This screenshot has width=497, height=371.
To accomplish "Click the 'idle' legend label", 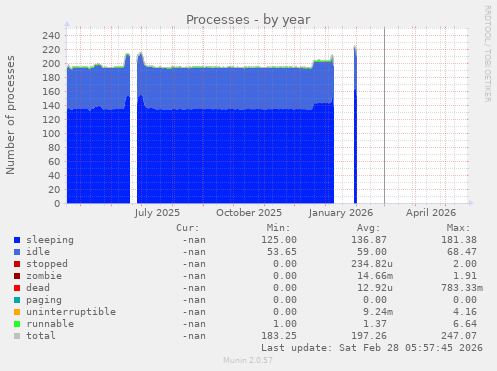I will coord(38,252).
